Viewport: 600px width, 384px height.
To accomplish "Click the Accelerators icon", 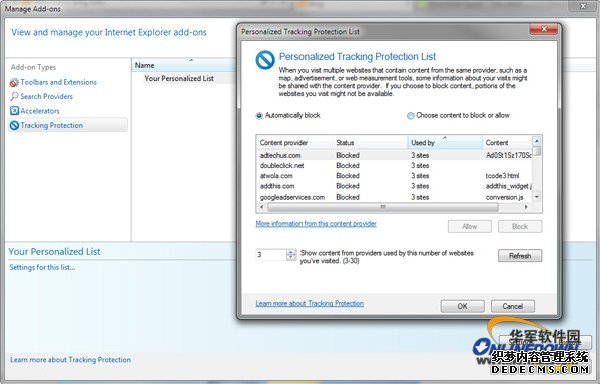I will pos(14,111).
